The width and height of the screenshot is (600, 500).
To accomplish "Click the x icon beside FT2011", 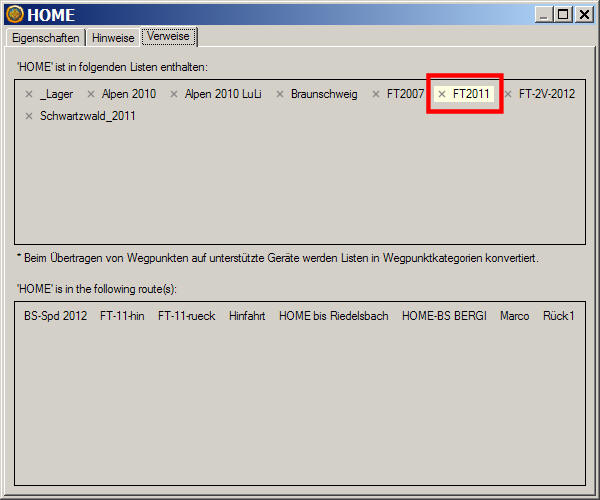I will coord(442,94).
